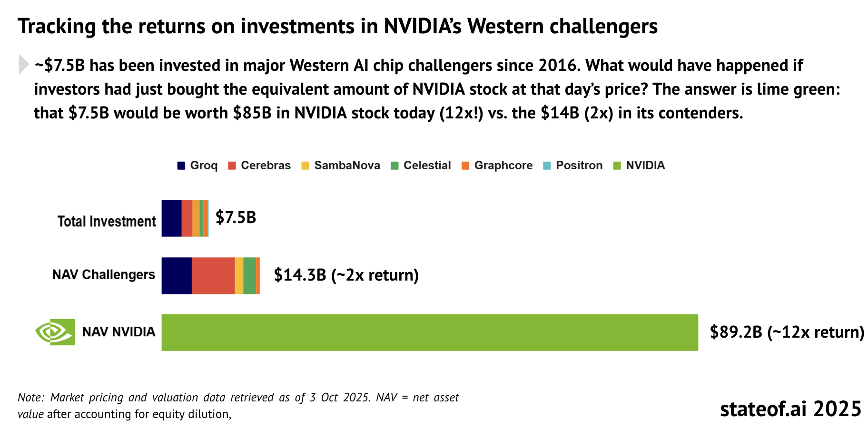Select the Graphcore orange legend swatch

465,166
